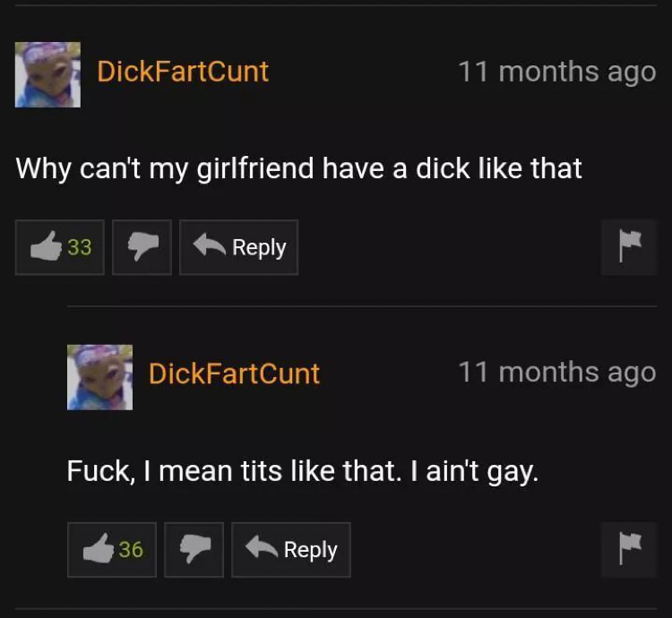Downvote the nested reply using thumbs-down

(x=194, y=549)
